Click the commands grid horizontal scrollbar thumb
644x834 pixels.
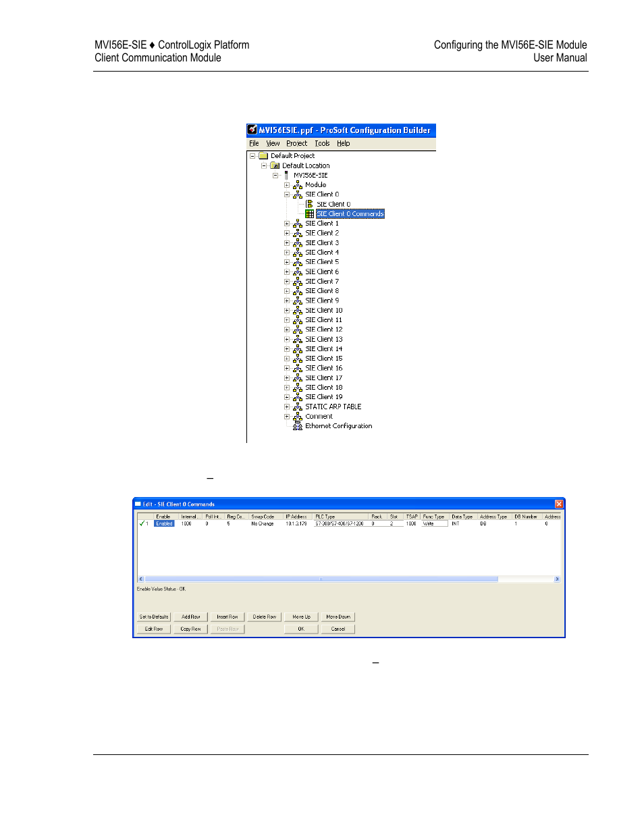pos(321,579)
